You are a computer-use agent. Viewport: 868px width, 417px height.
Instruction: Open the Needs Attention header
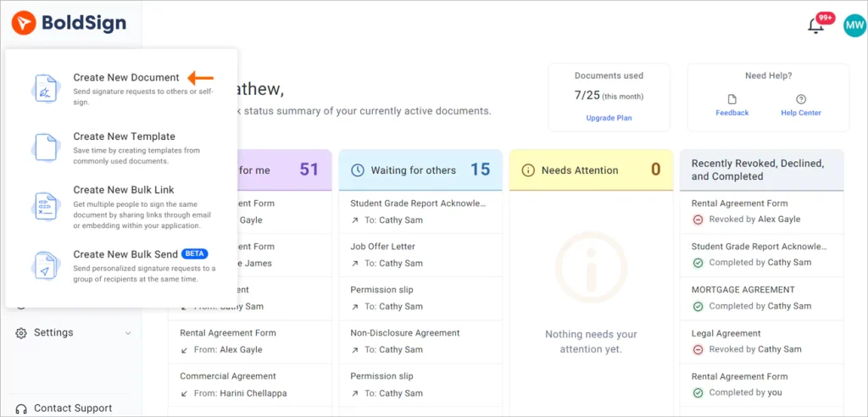(x=591, y=170)
